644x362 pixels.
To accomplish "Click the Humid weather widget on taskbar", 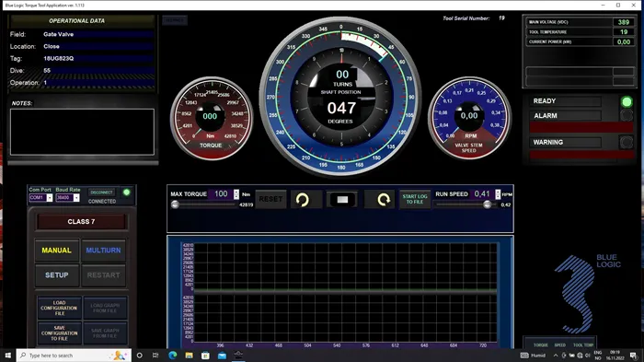I will tap(533, 356).
